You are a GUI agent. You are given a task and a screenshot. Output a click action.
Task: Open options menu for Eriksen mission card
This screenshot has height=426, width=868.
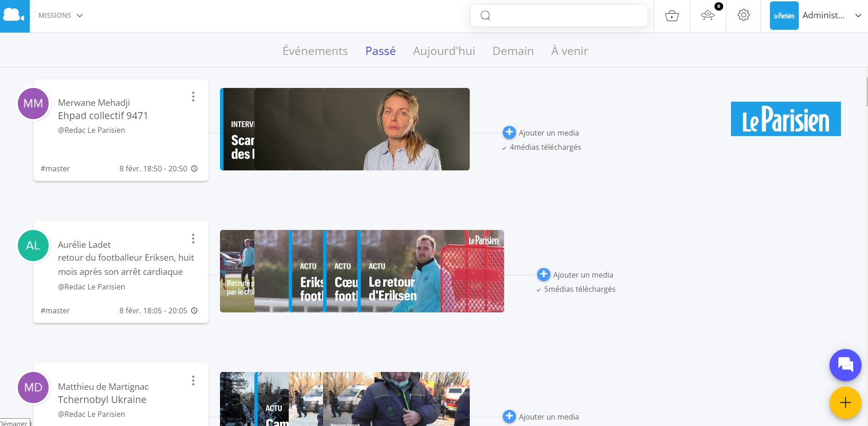click(193, 239)
